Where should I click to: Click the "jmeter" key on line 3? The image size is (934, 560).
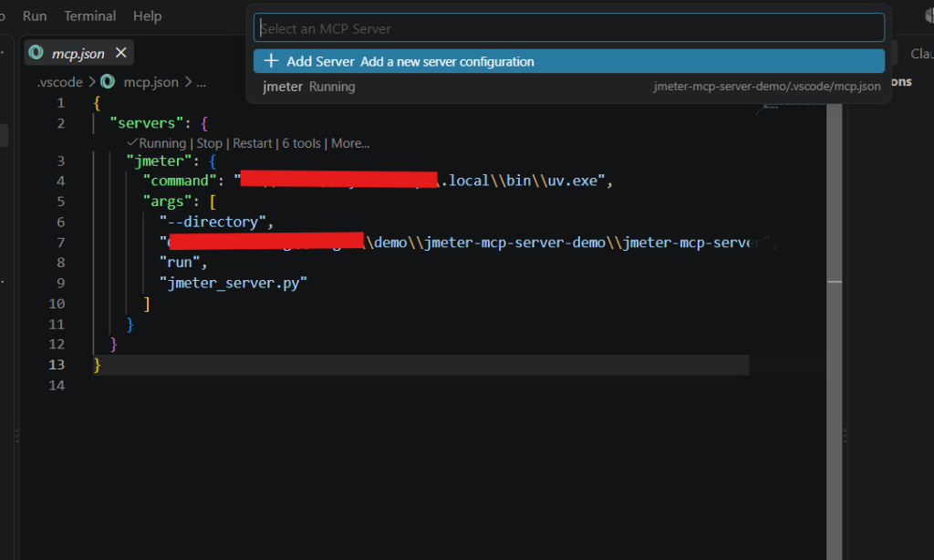click(x=159, y=161)
